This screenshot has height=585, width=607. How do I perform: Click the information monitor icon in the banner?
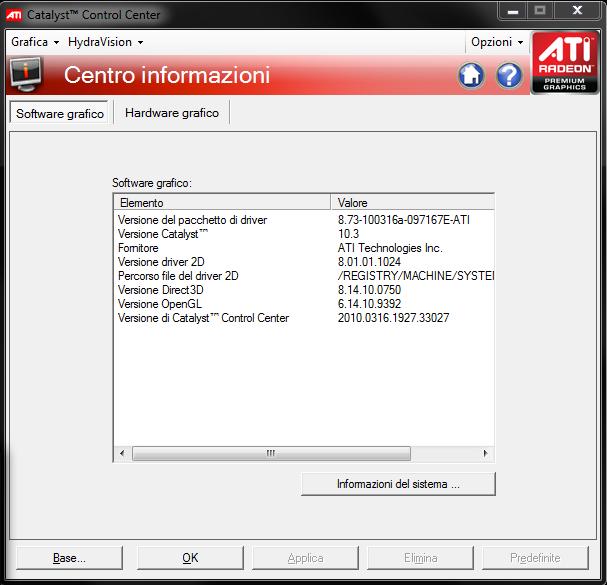click(x=26, y=74)
